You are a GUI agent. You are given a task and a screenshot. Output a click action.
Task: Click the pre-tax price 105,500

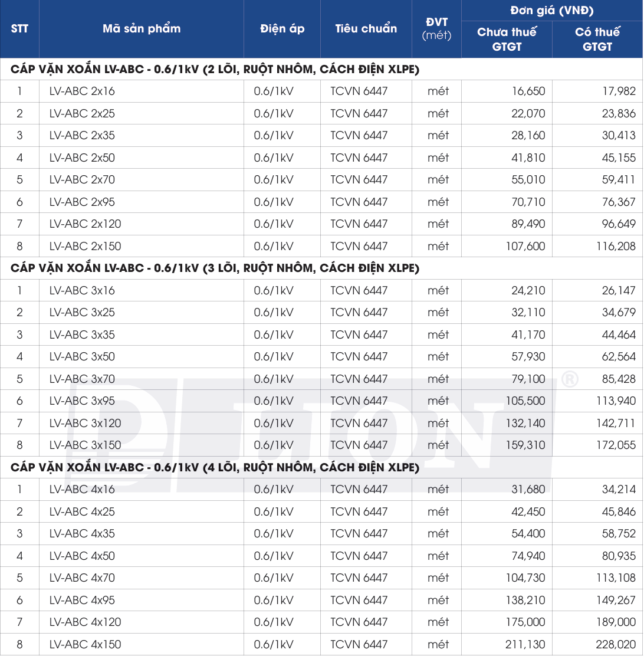(525, 401)
